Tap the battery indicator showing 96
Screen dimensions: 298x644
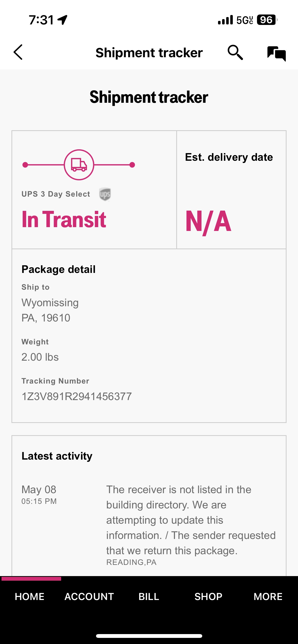(266, 20)
